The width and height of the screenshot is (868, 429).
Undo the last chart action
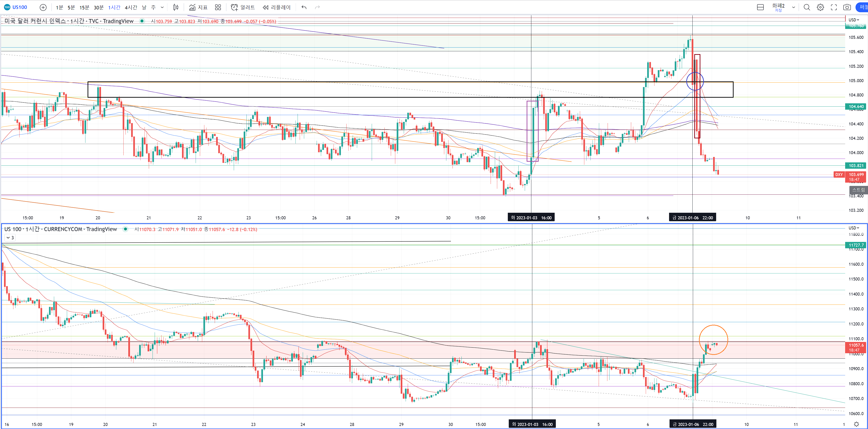point(304,7)
